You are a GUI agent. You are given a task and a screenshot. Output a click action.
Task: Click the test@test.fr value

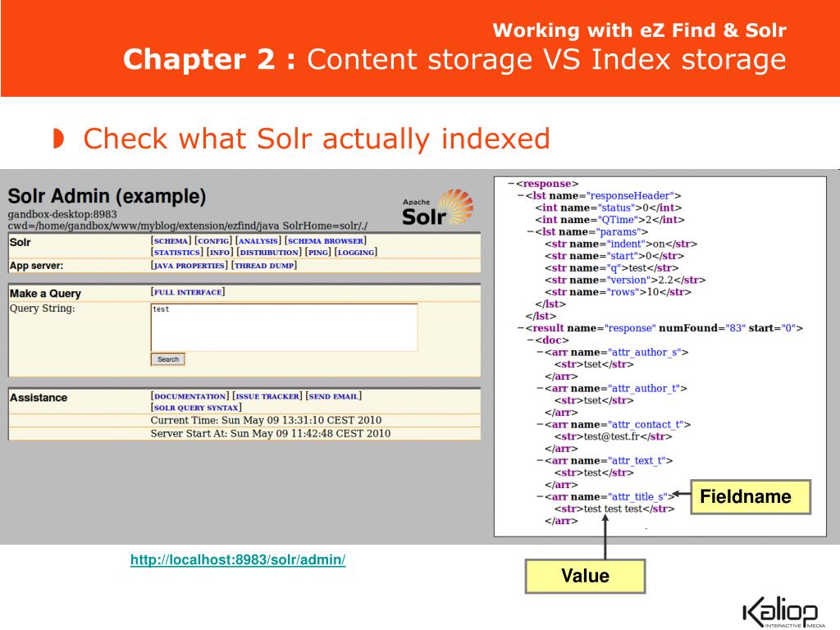[613, 436]
